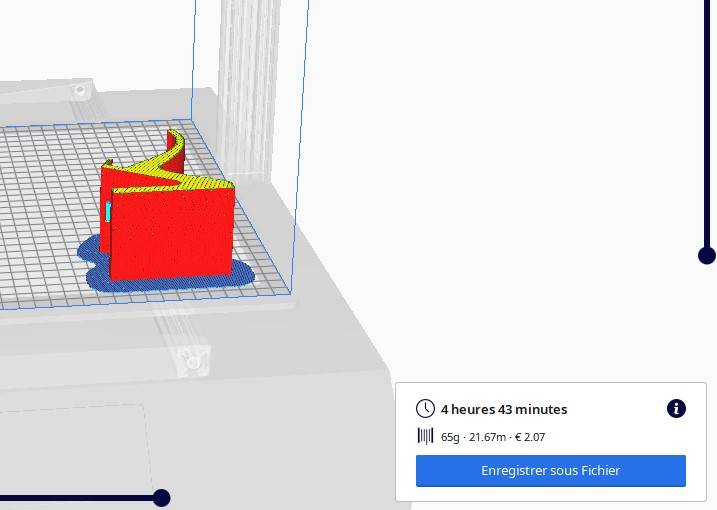
Task: Click the Enregistrer sous Fichier button
Action: coord(551,471)
